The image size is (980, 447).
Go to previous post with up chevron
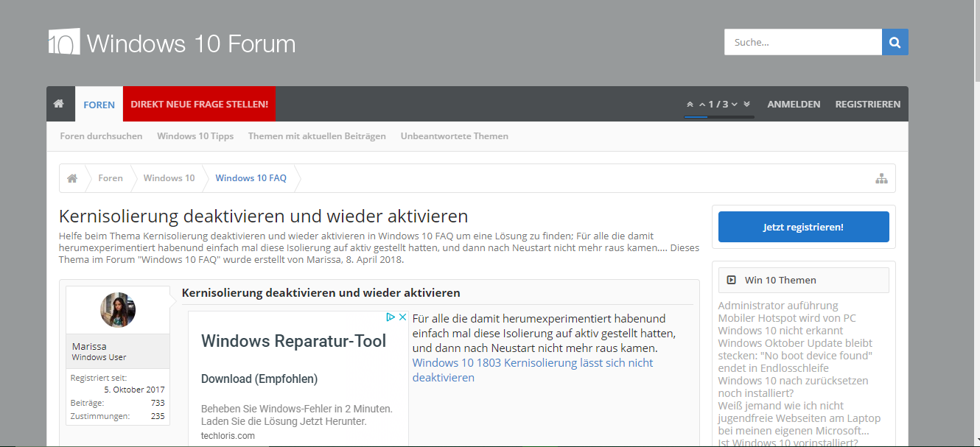pos(702,105)
